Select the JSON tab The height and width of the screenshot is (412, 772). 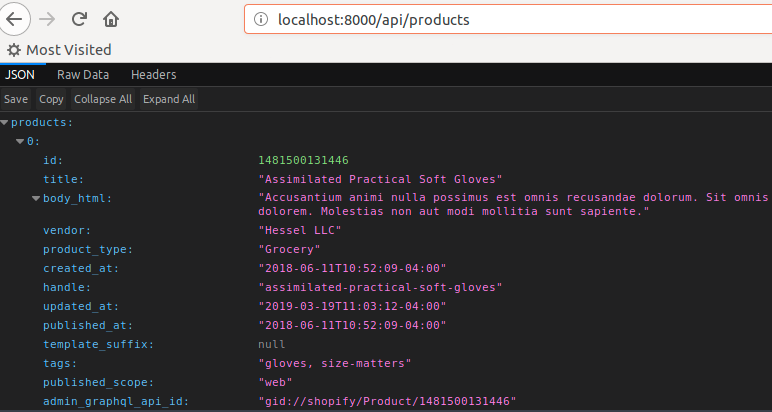click(20, 74)
